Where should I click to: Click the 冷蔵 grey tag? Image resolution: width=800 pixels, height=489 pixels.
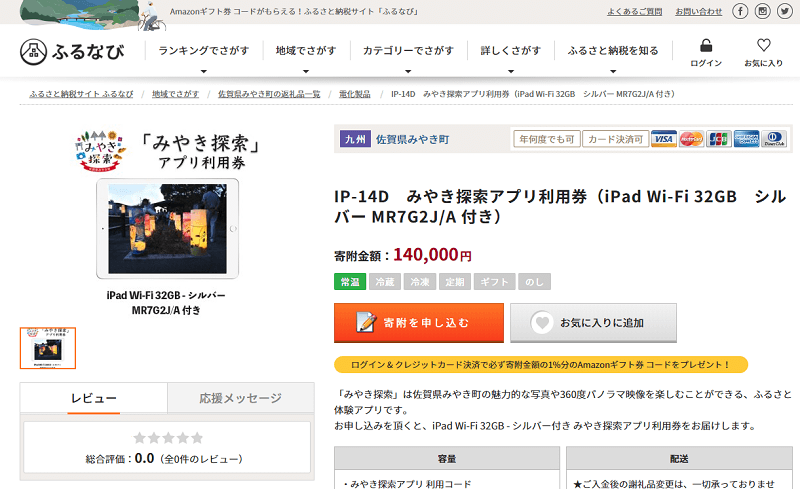(385, 282)
